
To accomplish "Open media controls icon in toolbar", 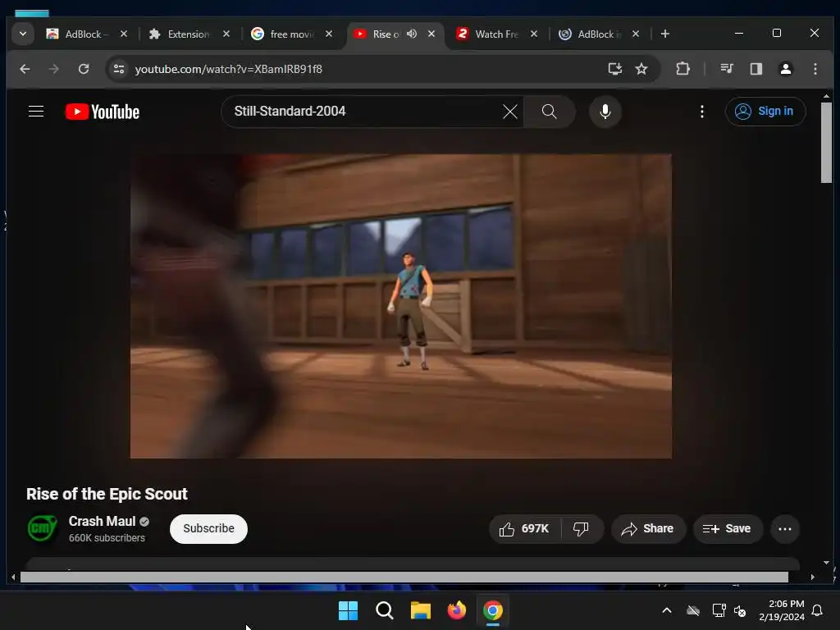I will point(727,69).
